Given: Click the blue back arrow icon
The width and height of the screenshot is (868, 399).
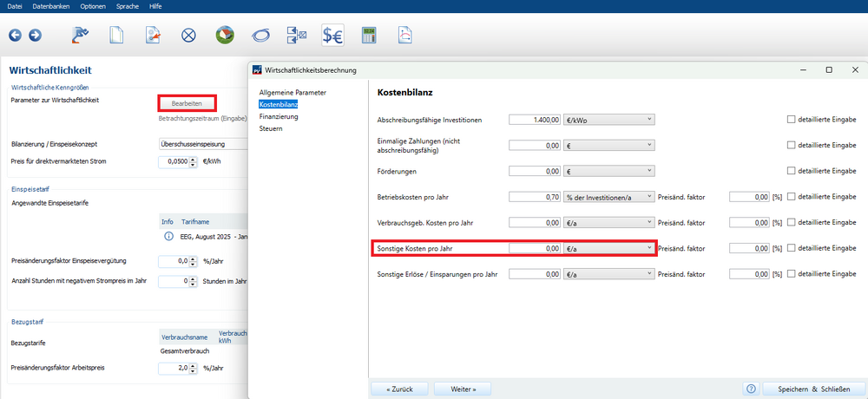Looking at the screenshot, I should click(x=15, y=36).
